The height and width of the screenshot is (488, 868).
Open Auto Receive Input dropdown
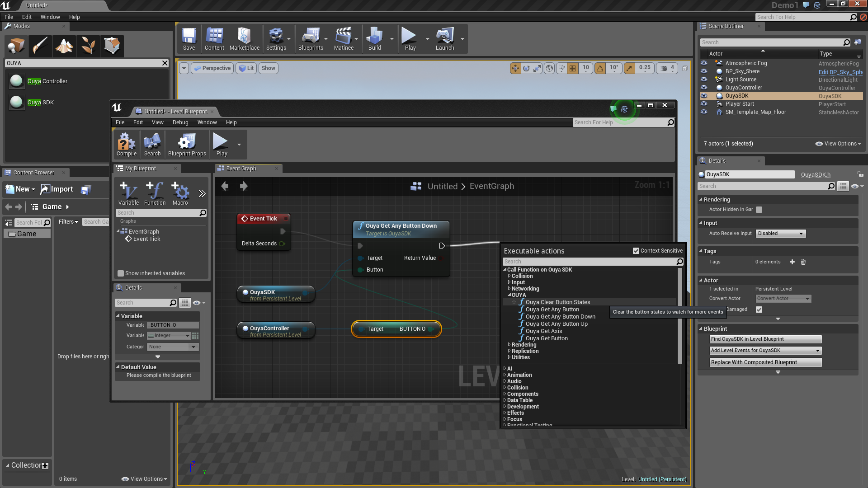781,234
